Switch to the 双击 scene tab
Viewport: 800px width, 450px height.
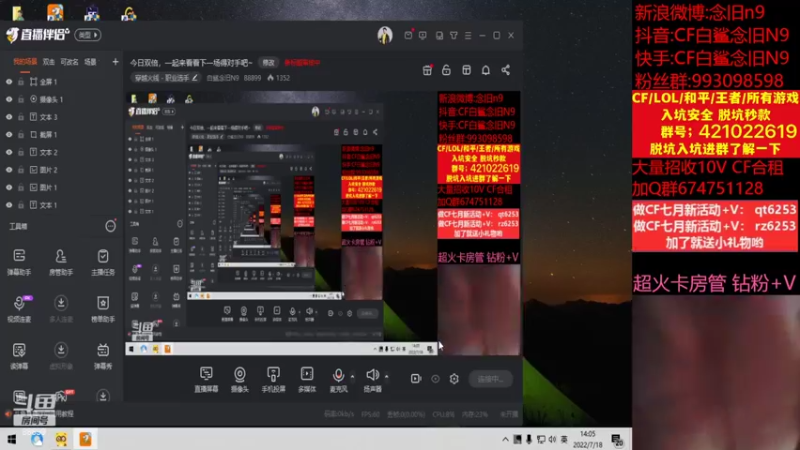[48, 62]
